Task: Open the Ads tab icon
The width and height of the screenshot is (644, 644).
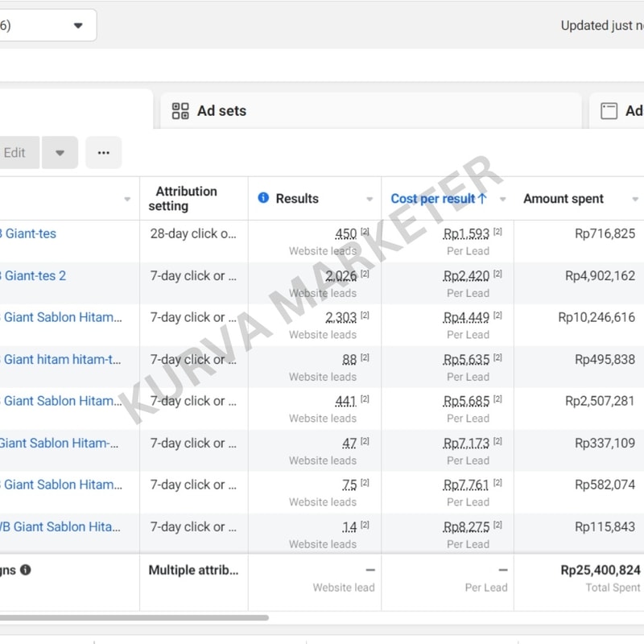Action: pyautogui.click(x=609, y=111)
